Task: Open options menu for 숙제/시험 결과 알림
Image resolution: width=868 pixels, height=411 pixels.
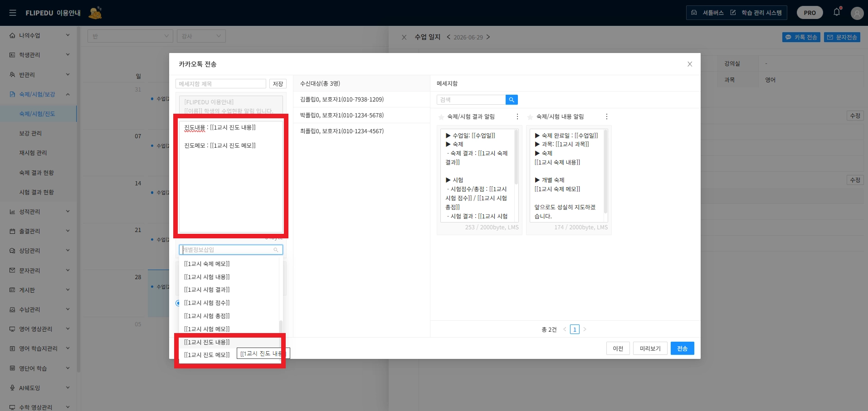Action: (x=517, y=116)
